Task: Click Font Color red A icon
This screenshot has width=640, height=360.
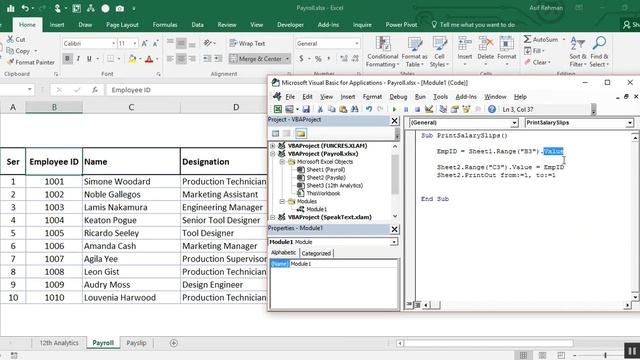Action: tap(149, 59)
